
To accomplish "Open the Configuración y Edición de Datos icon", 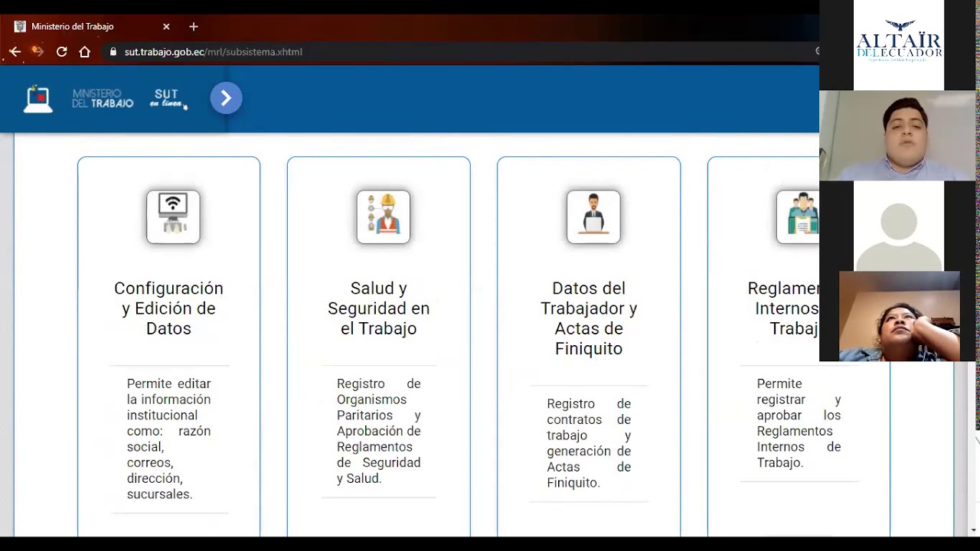I will click(173, 217).
